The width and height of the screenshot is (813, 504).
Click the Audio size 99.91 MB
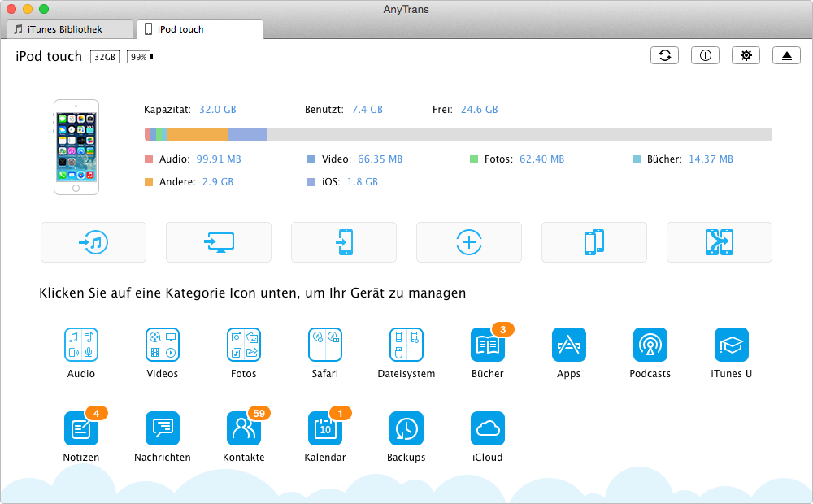[219, 159]
